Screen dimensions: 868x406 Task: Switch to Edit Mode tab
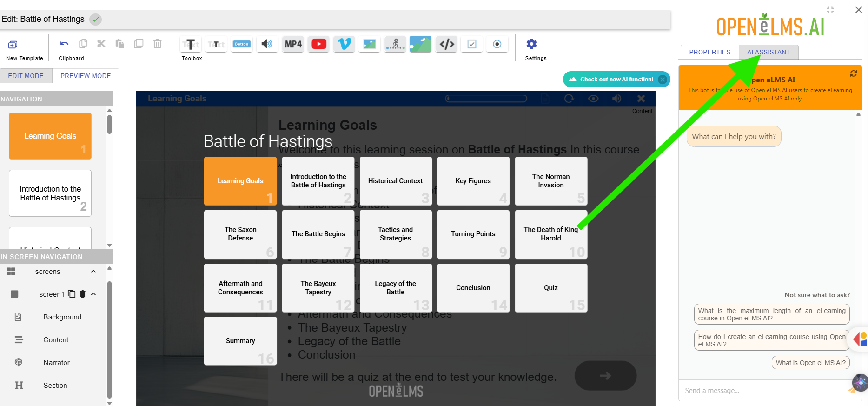tap(26, 76)
